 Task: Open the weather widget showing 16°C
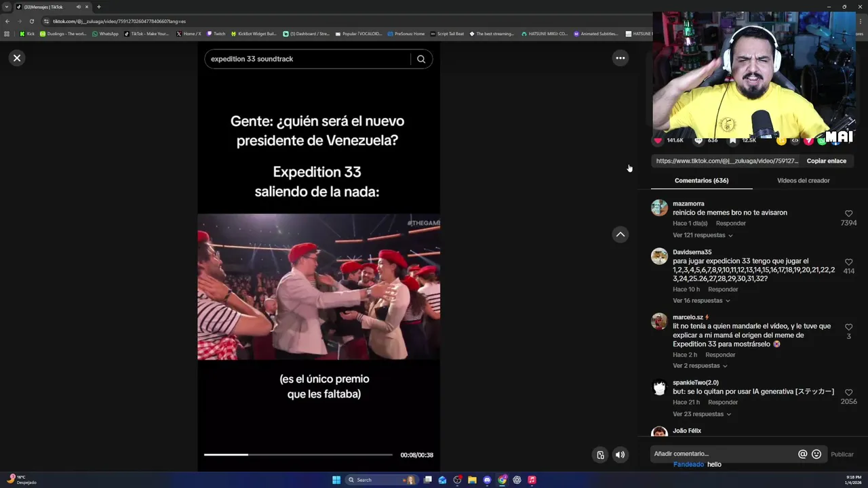pyautogui.click(x=20, y=480)
